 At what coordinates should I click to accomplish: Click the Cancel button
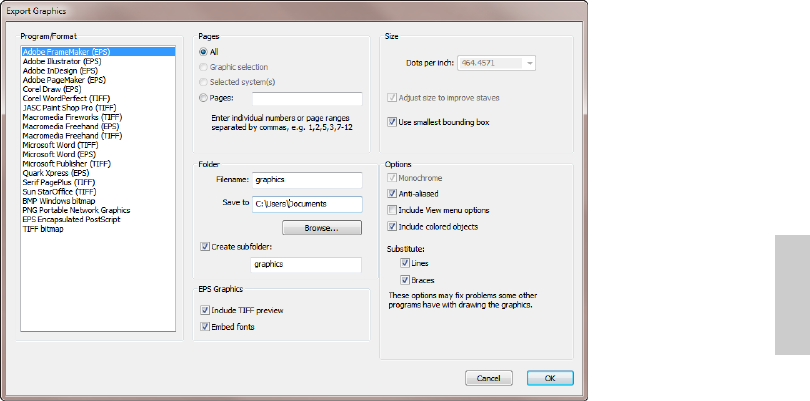(x=489, y=378)
